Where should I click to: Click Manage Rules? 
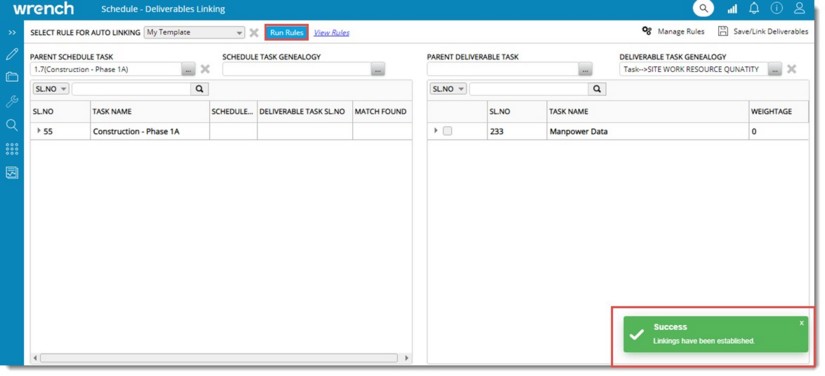(x=673, y=32)
